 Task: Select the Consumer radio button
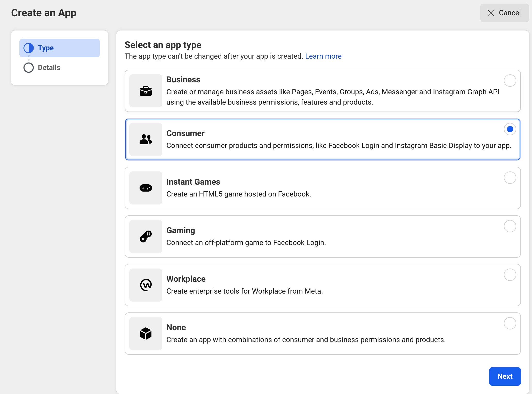pos(510,129)
